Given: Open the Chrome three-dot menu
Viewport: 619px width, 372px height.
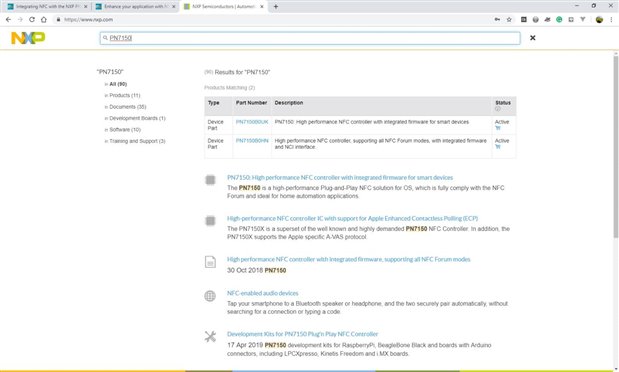Looking at the screenshot, I should (x=611, y=19).
